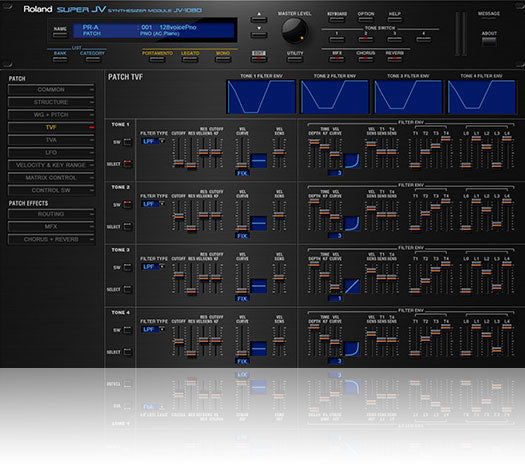Click Tone 2 filter env time velocity curve graph

[x=352, y=223]
